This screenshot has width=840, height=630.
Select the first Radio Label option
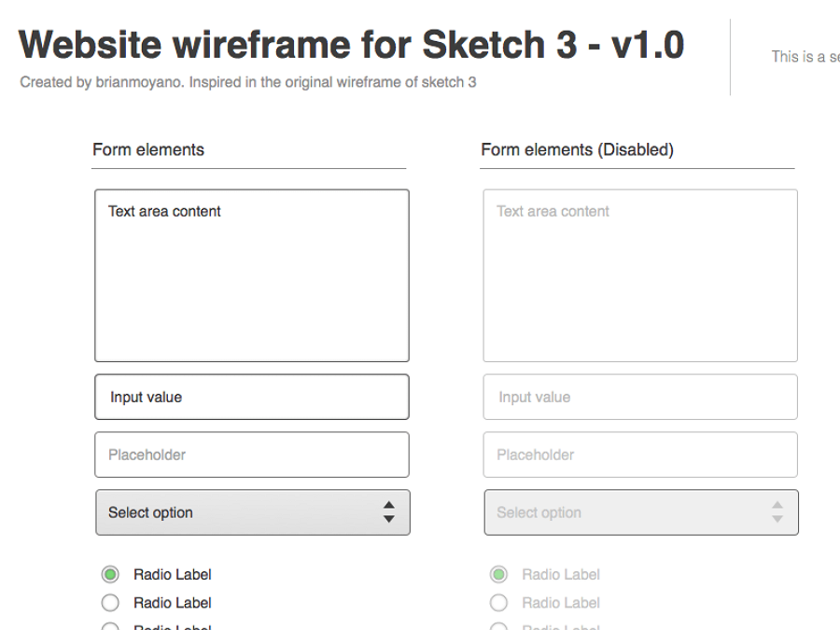point(110,574)
